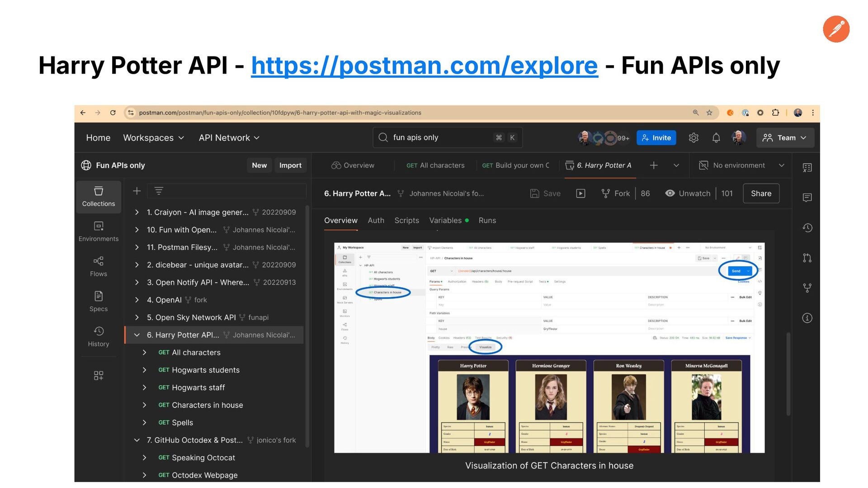Click the browser forward arrow
Image resolution: width=868 pixels, height=488 pixels.
click(98, 113)
